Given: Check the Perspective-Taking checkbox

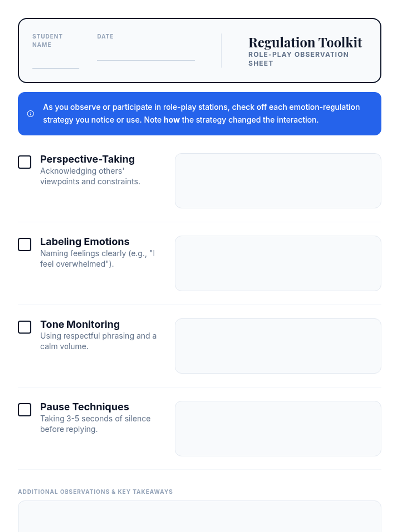Looking at the screenshot, I should (x=25, y=162).
